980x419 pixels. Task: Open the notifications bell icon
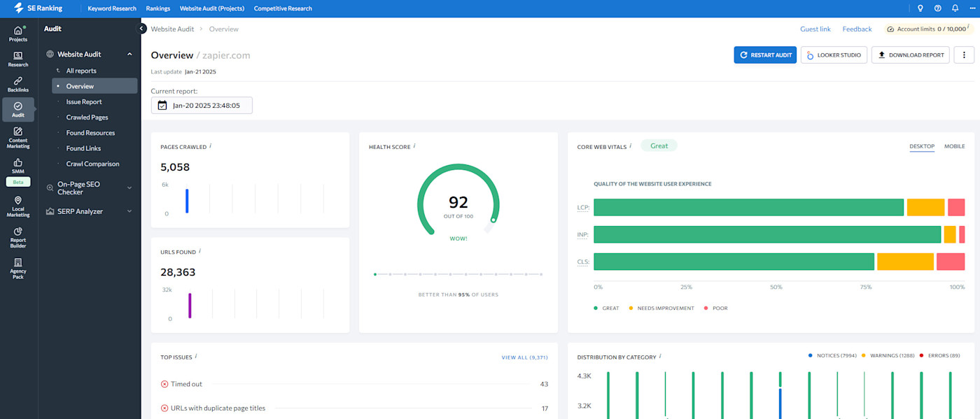pyautogui.click(x=955, y=8)
